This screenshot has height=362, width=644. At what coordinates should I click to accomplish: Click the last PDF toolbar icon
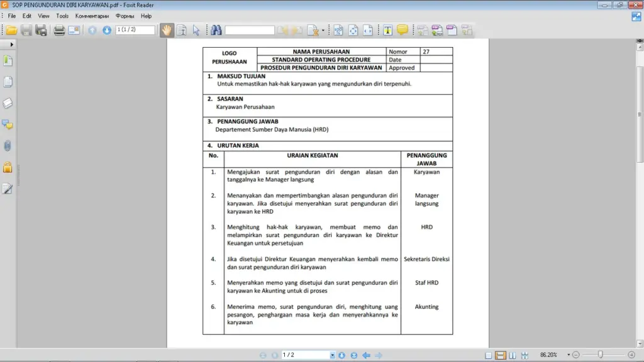click(x=467, y=30)
